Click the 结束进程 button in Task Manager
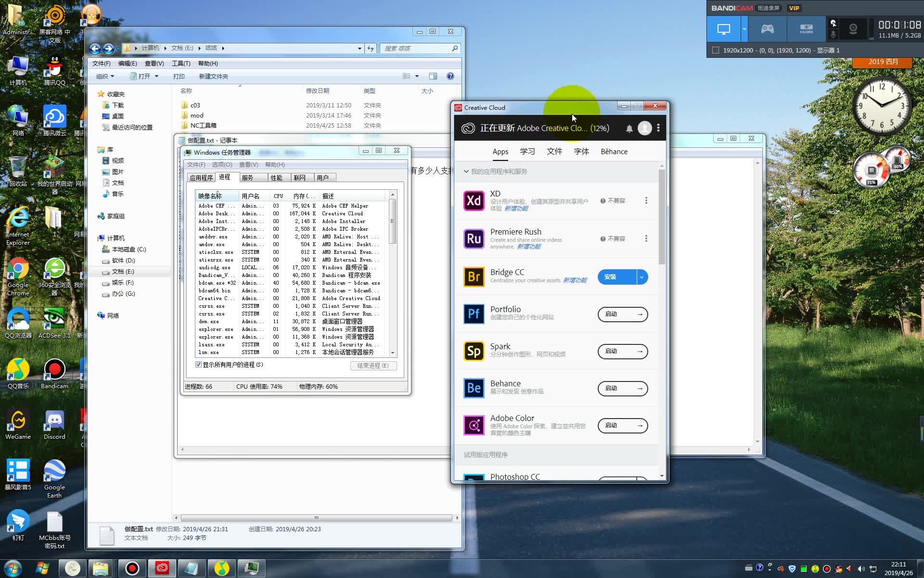 coord(373,366)
